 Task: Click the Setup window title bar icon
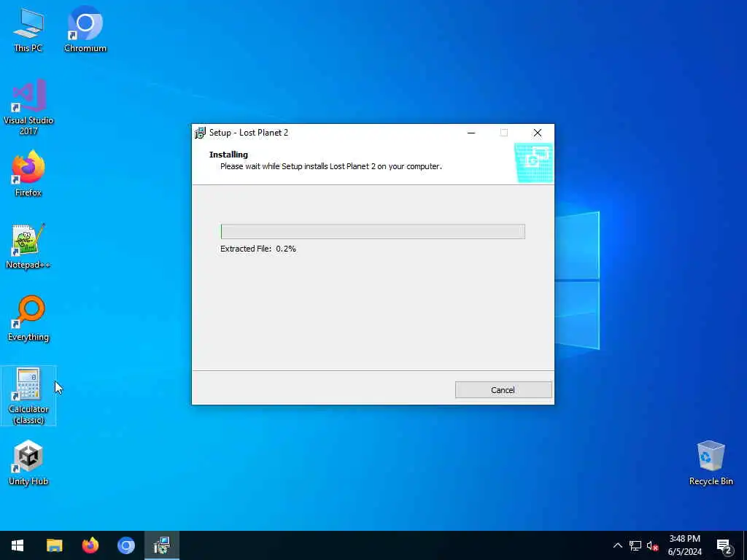pyautogui.click(x=200, y=133)
